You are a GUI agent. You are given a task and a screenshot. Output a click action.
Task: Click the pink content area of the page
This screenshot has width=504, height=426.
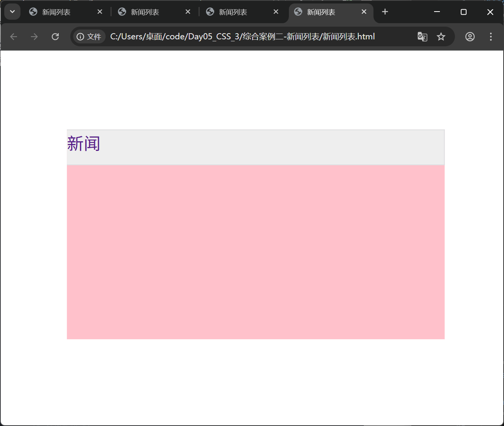click(x=255, y=251)
